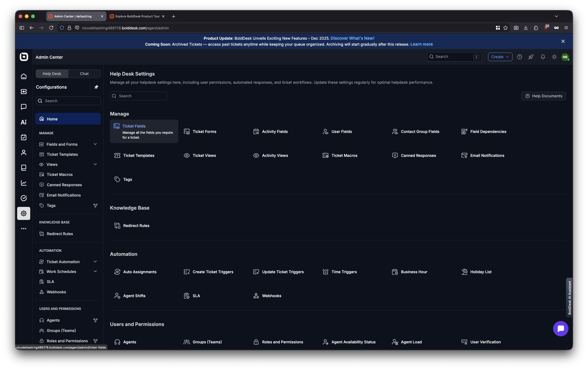Click the Help Desk Settings Search field

pos(138,96)
